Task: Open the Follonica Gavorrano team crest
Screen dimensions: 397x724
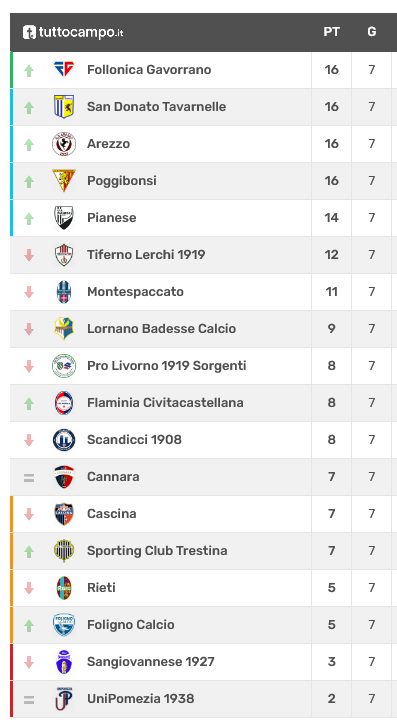Action: [64, 70]
